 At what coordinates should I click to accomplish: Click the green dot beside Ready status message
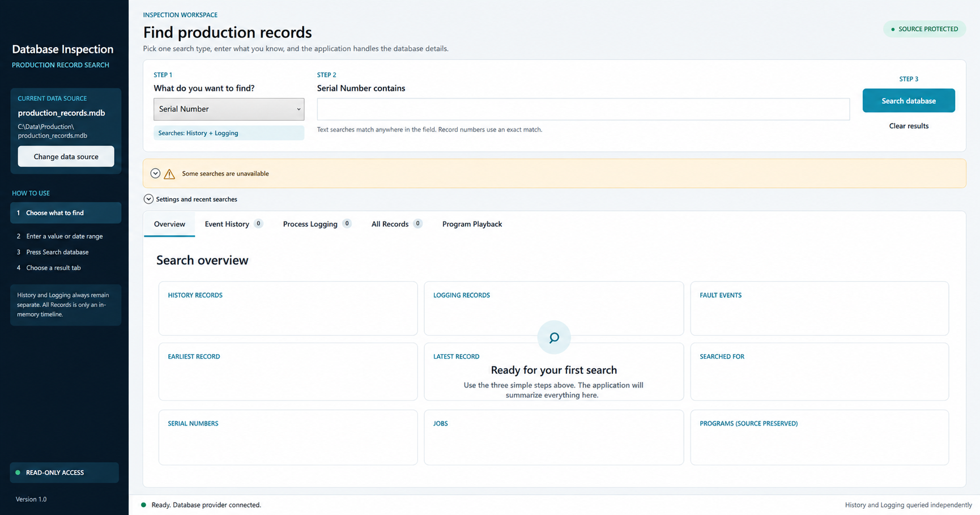[x=143, y=505]
